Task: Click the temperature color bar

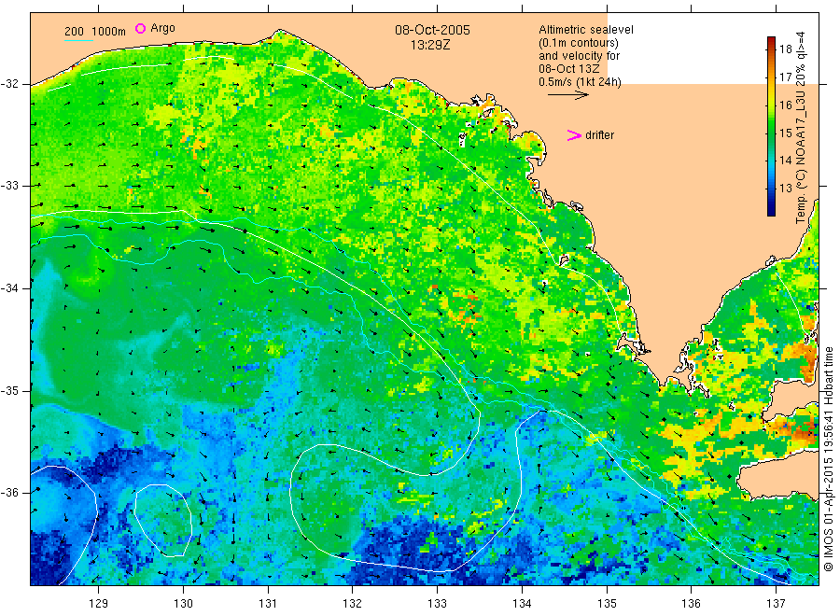Action: (x=771, y=126)
